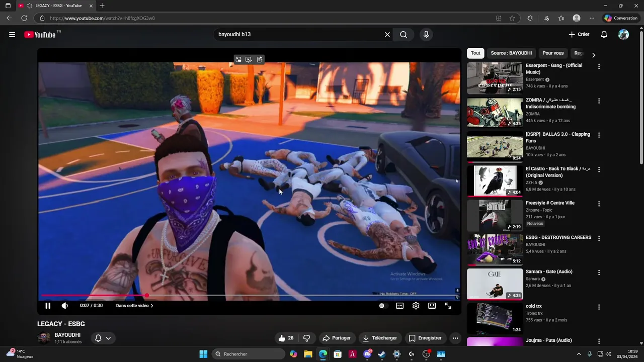Image resolution: width=644 pixels, height=362 pixels.
Task: Open options for El Castro video
Action: pyautogui.click(x=599, y=170)
